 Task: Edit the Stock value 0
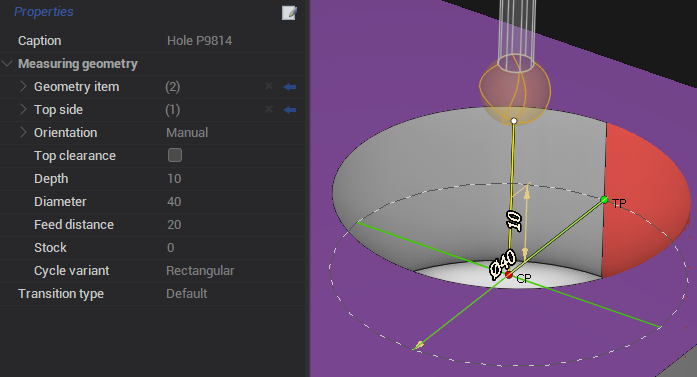coord(171,248)
